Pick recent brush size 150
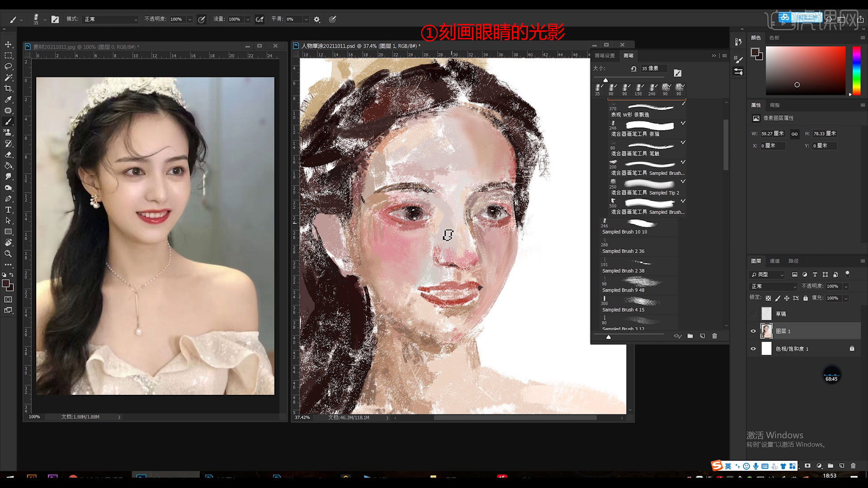This screenshot has width=868, height=488. click(x=638, y=89)
